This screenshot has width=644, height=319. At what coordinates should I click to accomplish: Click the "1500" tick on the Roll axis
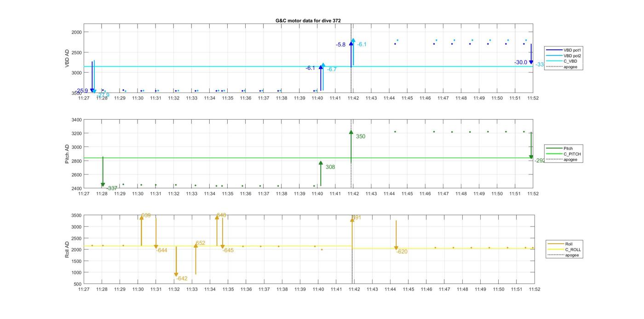pos(76,261)
